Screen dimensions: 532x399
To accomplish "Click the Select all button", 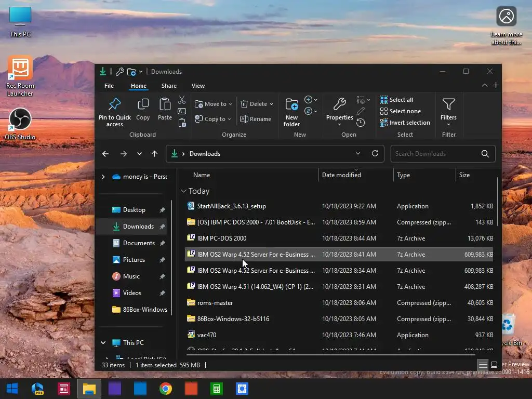I will tap(396, 100).
